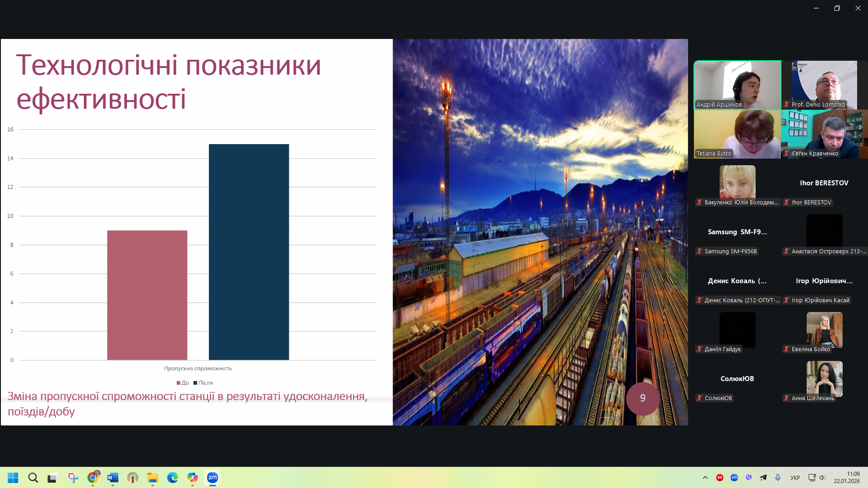868x488 pixels.
Task: Open clock and date flyout
Action: [847, 478]
